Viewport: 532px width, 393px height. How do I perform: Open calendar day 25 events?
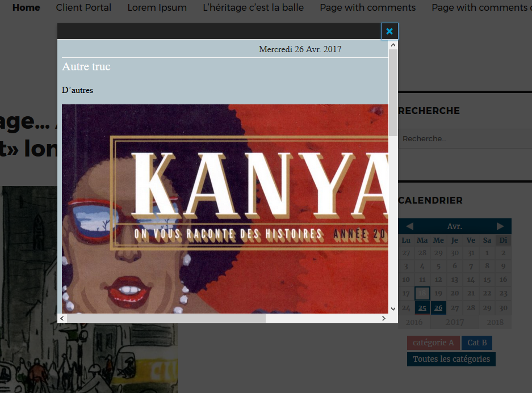coord(422,307)
